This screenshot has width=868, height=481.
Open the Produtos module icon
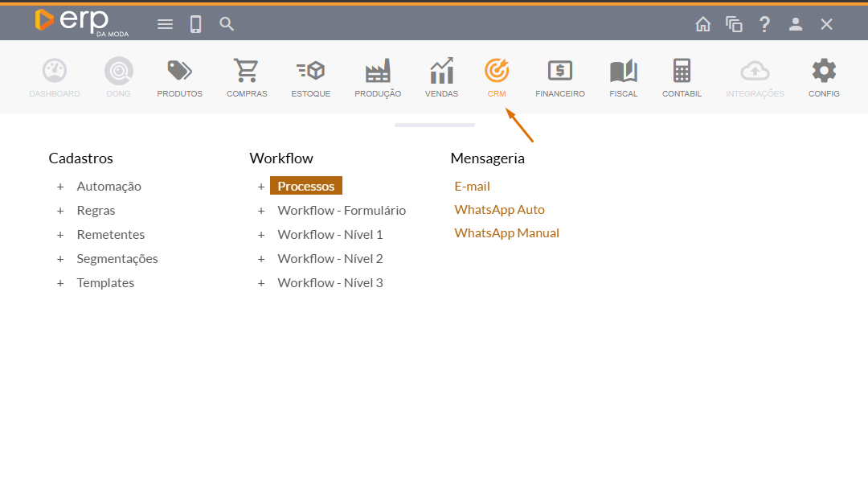[179, 72]
